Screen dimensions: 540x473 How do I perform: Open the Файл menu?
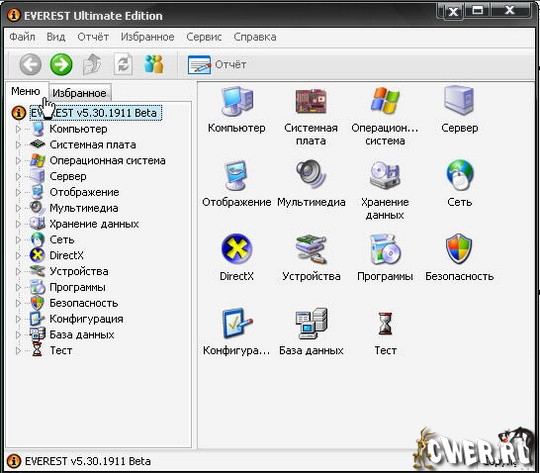(x=22, y=37)
